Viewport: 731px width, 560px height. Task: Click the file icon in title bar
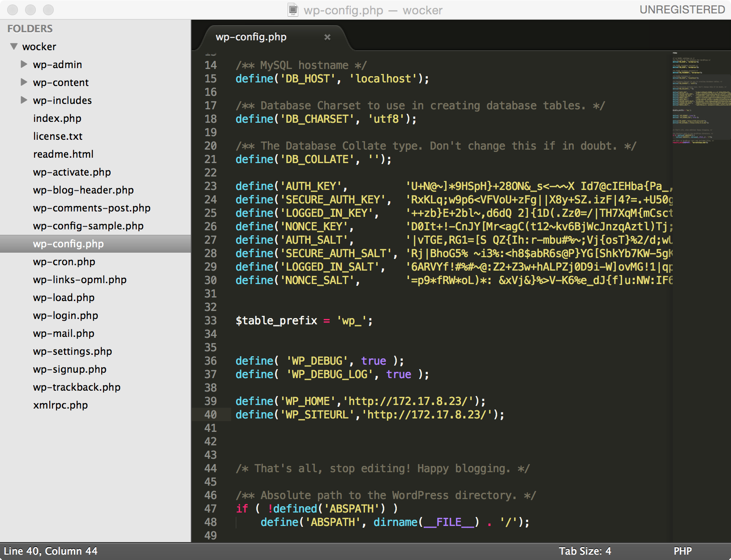(293, 10)
